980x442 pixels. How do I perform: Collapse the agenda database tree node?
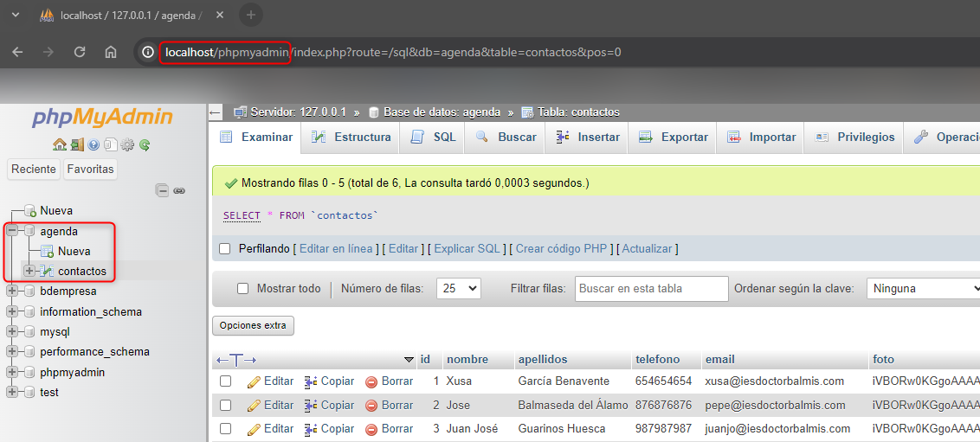coord(12,231)
